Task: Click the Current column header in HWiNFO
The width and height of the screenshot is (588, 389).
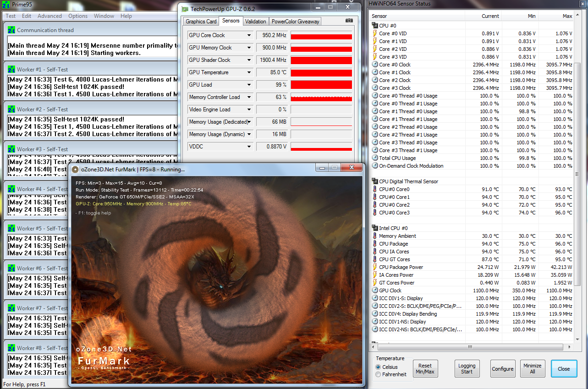Action: pyautogui.click(x=483, y=16)
